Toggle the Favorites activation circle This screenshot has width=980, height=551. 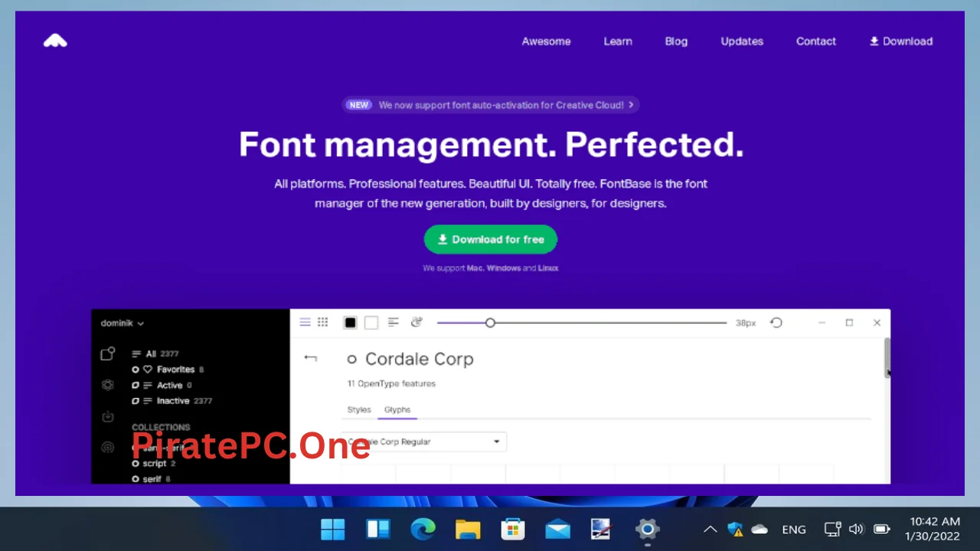tap(136, 370)
